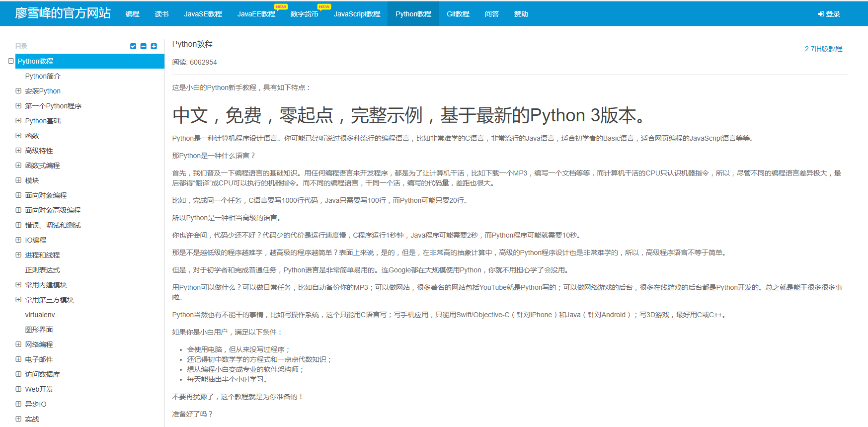Open the 面向对象编程 chapter link
Viewport: 868px width, 427px height.
(46, 195)
